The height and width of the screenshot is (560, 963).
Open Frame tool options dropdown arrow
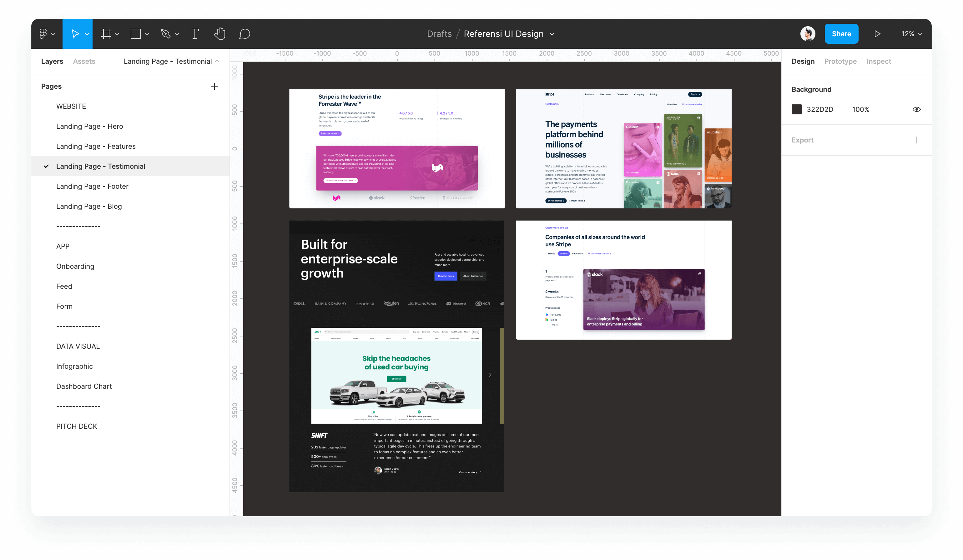tap(117, 34)
